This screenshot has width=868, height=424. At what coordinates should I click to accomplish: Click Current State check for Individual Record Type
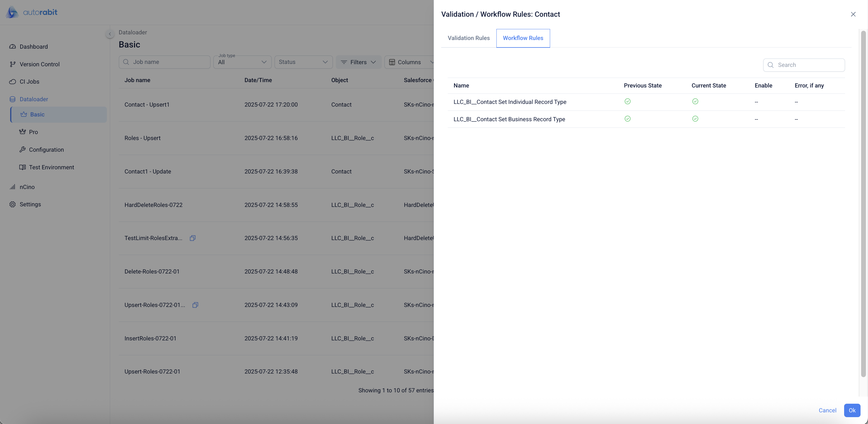[695, 102]
